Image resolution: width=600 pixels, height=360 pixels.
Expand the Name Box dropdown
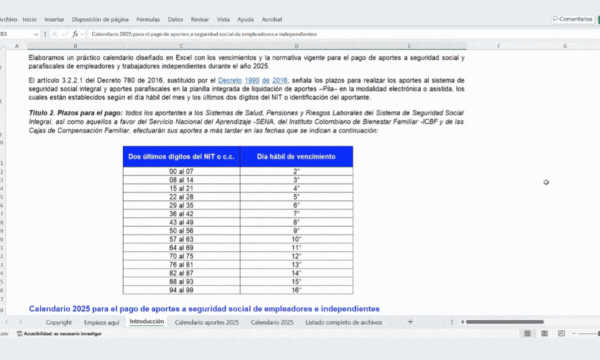click(36, 34)
